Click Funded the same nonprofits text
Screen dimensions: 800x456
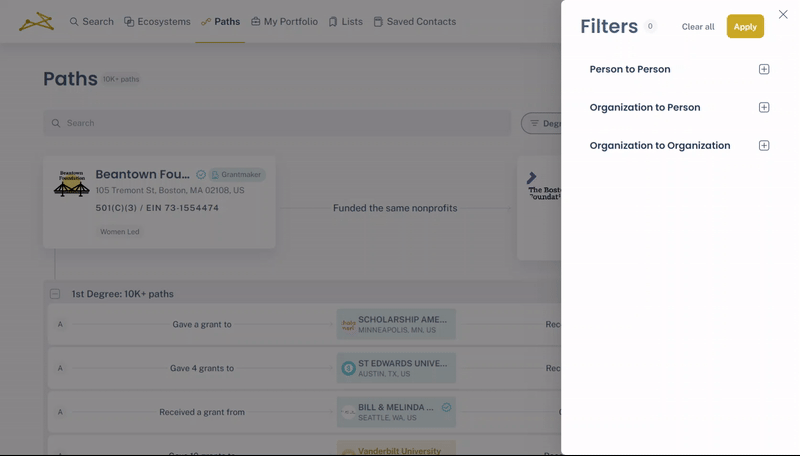click(x=395, y=208)
